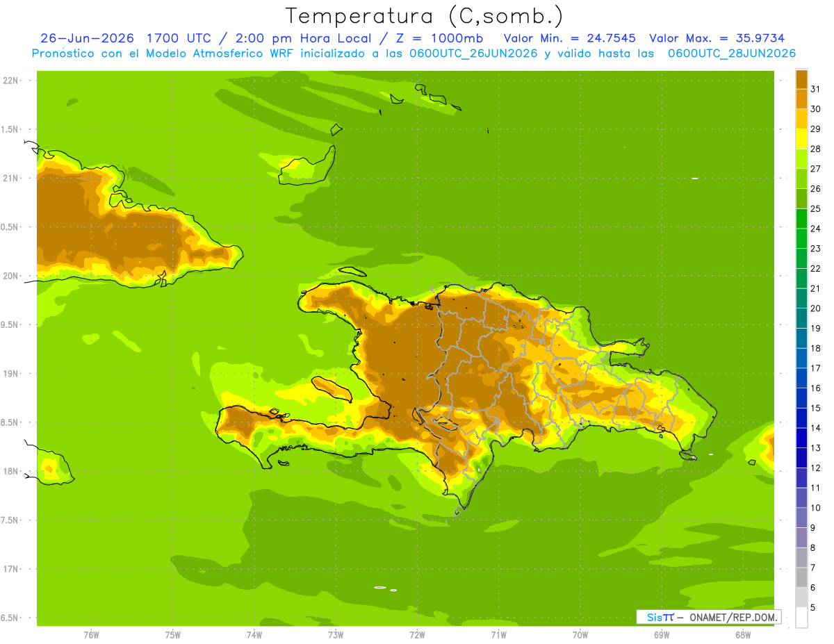This screenshot has height=644, width=834.
Task: Click the 22N latitude label
Action: 10,81
